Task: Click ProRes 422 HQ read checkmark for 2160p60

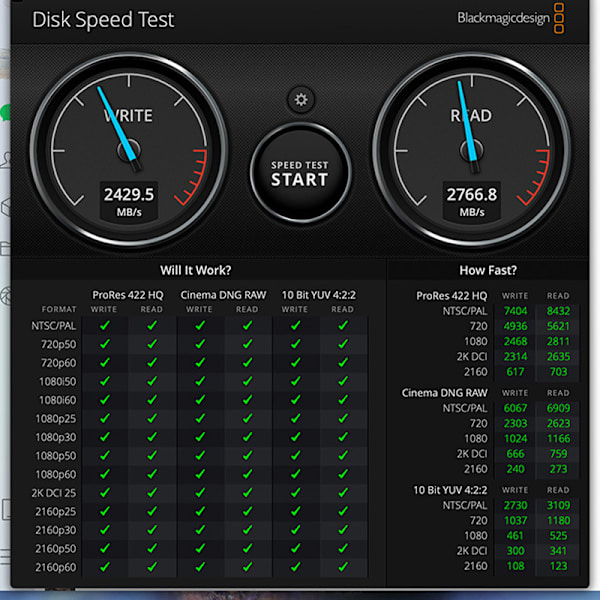Action: pyautogui.click(x=152, y=567)
